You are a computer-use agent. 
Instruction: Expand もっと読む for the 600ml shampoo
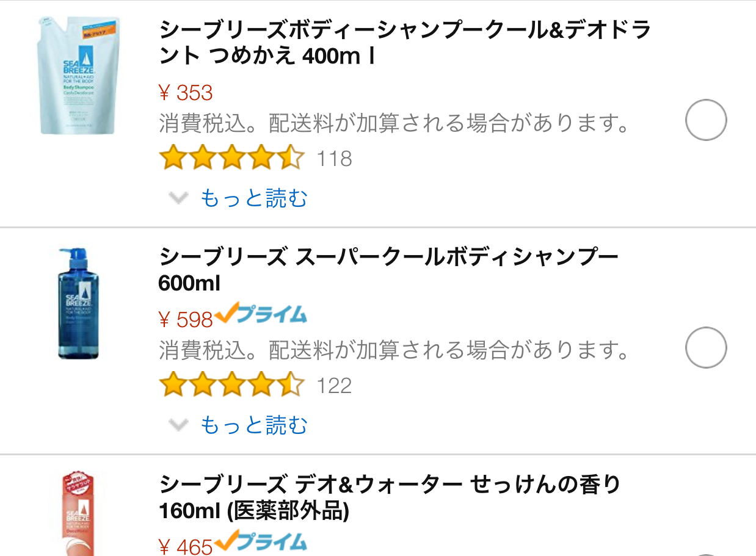(253, 425)
